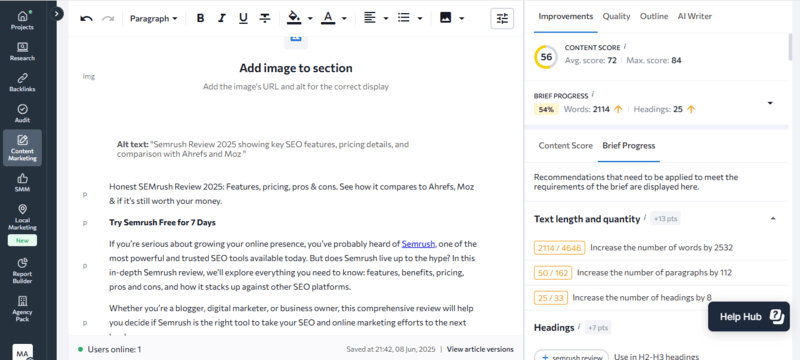
Task: Click the 25 / 33 headings badge
Action: click(x=551, y=297)
